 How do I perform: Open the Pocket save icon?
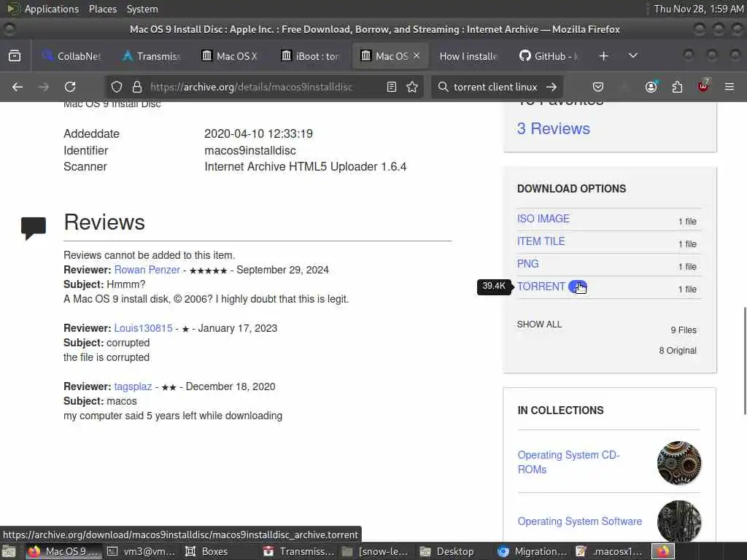pos(598,87)
